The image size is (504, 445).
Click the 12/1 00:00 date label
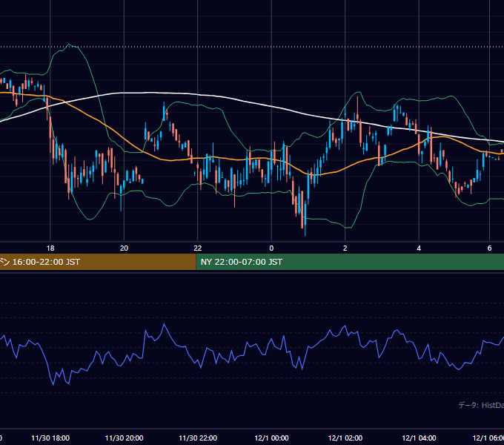[x=271, y=438]
